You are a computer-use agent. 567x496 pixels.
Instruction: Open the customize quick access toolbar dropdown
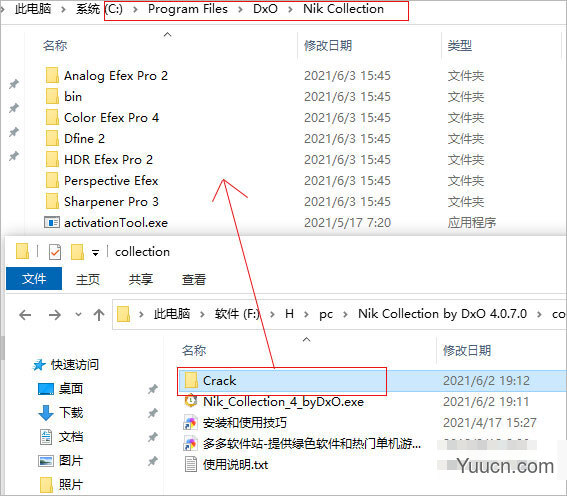[95, 253]
